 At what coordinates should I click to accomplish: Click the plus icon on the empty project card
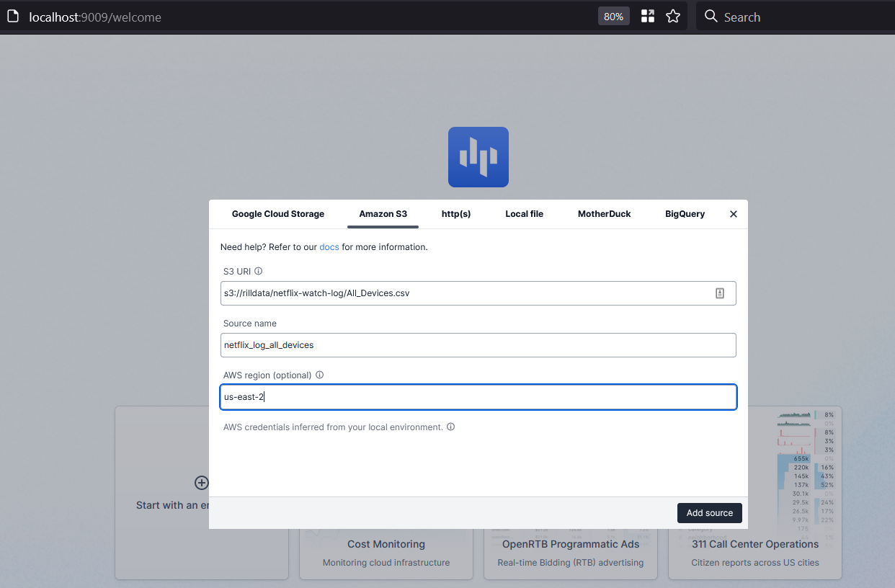pos(202,483)
